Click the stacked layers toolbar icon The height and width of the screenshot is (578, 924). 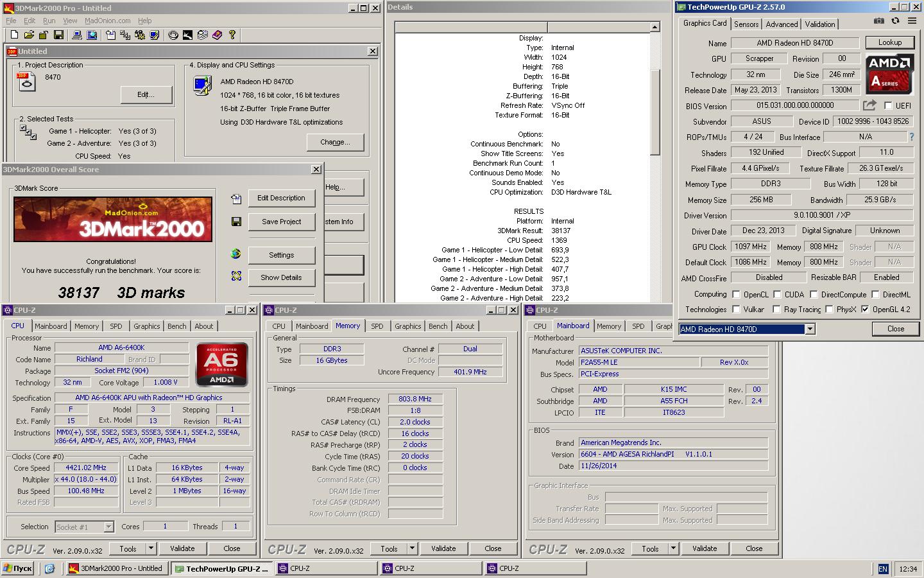203,35
